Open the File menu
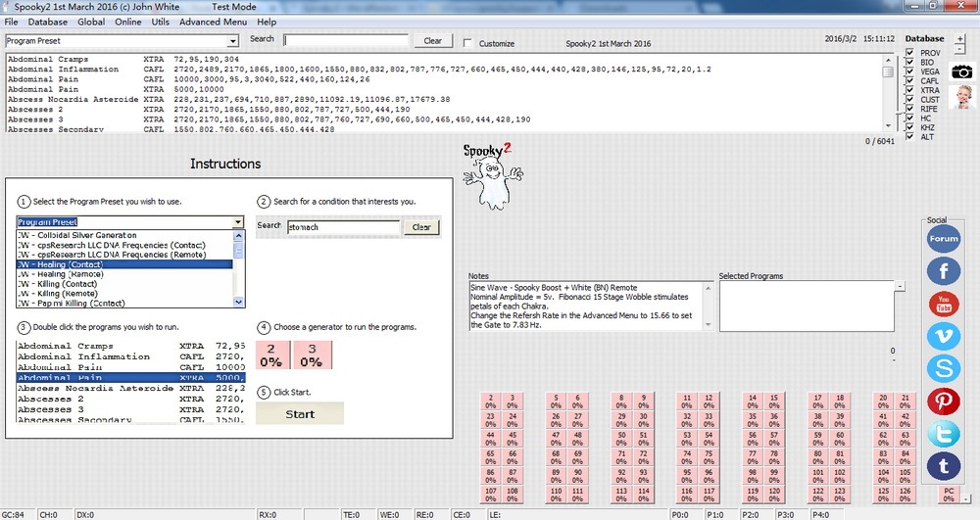This screenshot has height=520, width=980. [x=11, y=22]
